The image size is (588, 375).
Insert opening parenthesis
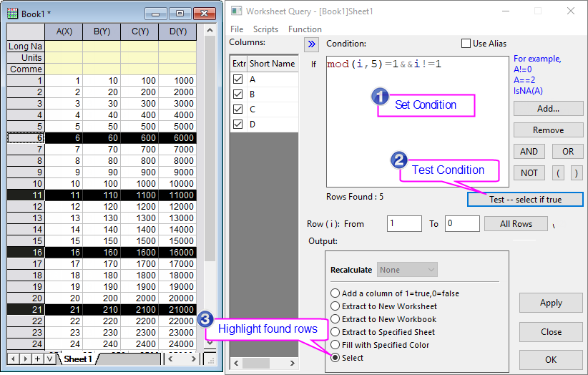[x=558, y=173]
